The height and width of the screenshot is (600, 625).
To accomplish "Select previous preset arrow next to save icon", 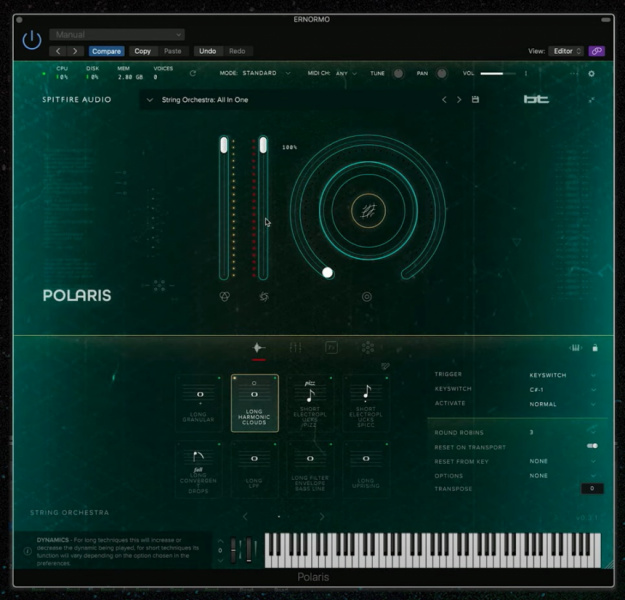I will (444, 100).
